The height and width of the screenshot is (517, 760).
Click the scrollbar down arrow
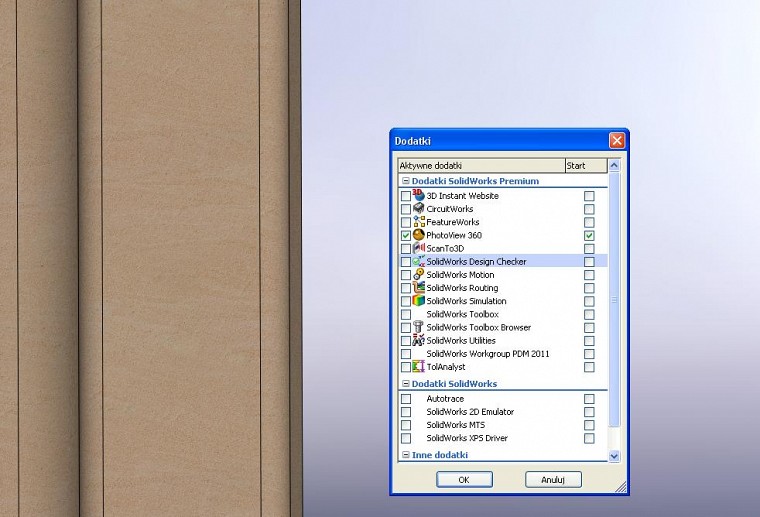[614, 456]
